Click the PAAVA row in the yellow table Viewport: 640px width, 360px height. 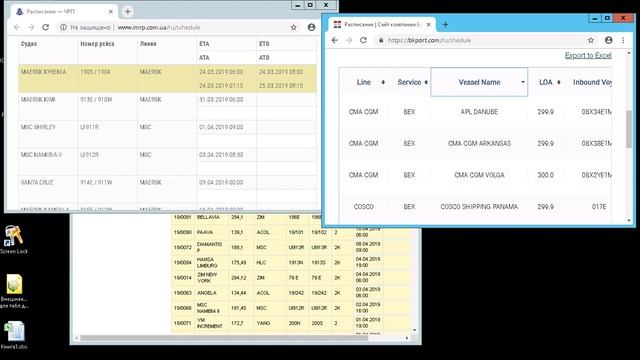point(291,232)
